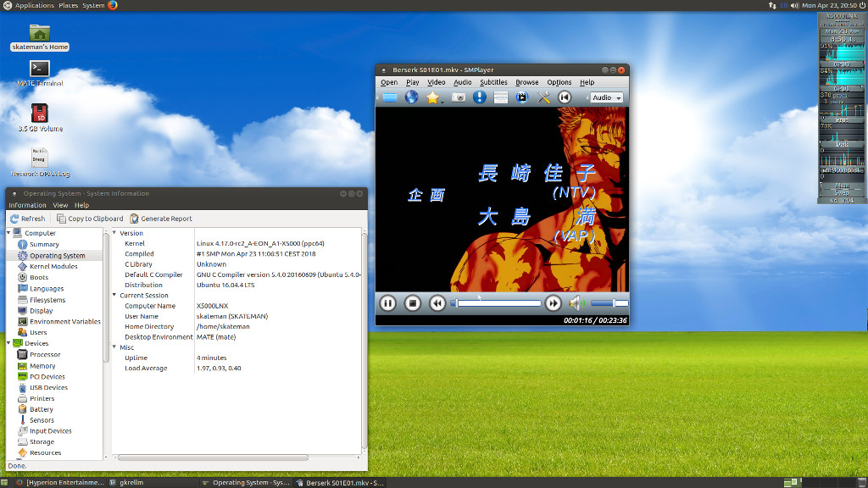Select the Display monitor icon
The image size is (868, 488).
(23, 310)
